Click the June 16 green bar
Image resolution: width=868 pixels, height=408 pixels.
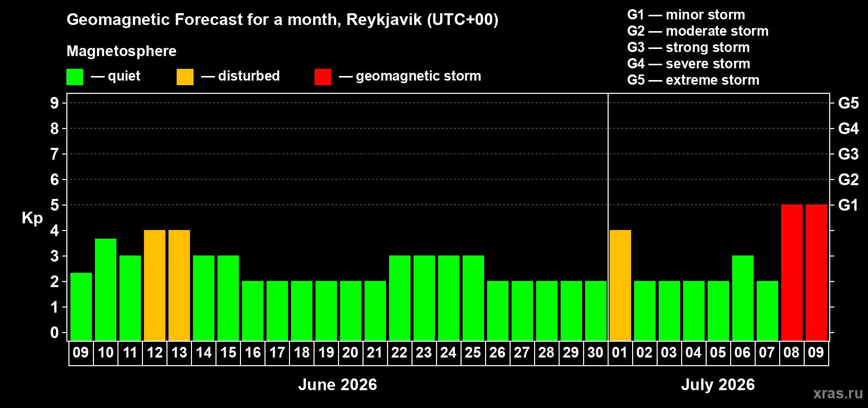point(253,311)
